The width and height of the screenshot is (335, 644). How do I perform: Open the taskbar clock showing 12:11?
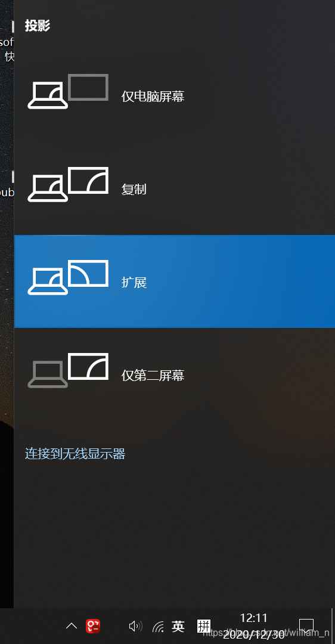click(x=254, y=626)
